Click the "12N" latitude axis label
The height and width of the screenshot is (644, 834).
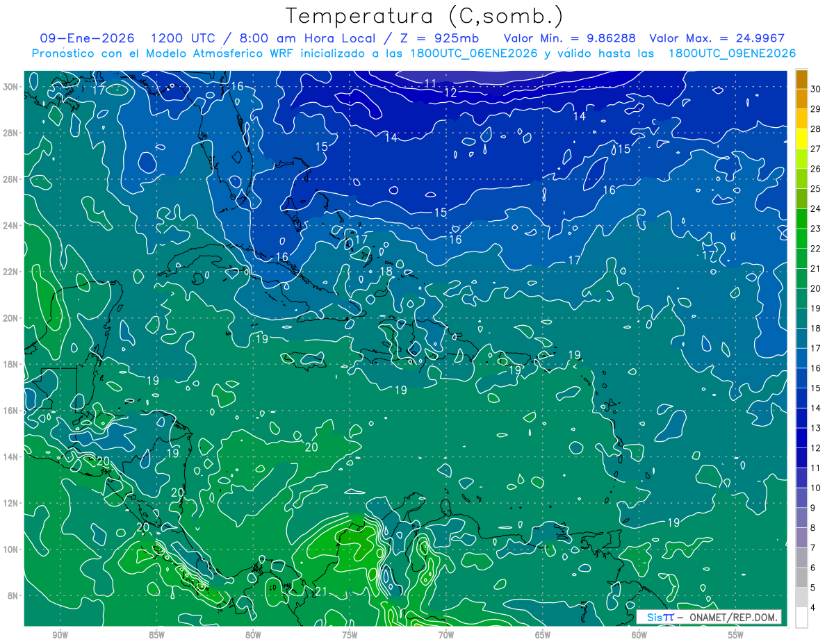click(12, 503)
